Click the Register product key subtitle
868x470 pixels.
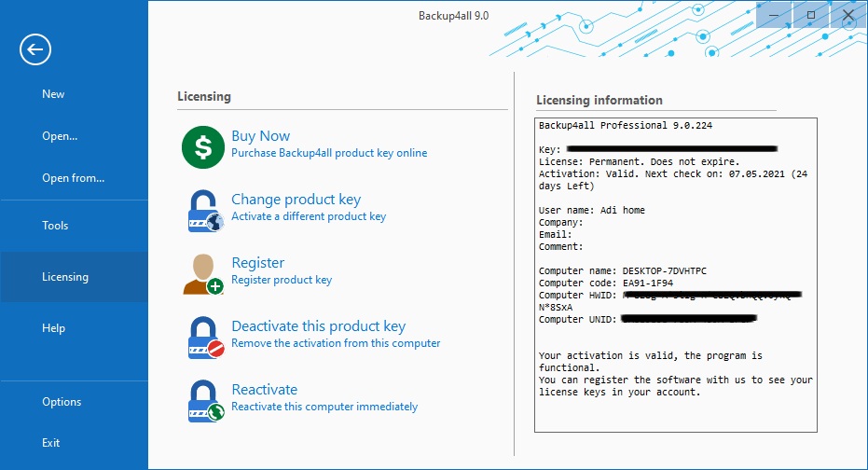[282, 280]
